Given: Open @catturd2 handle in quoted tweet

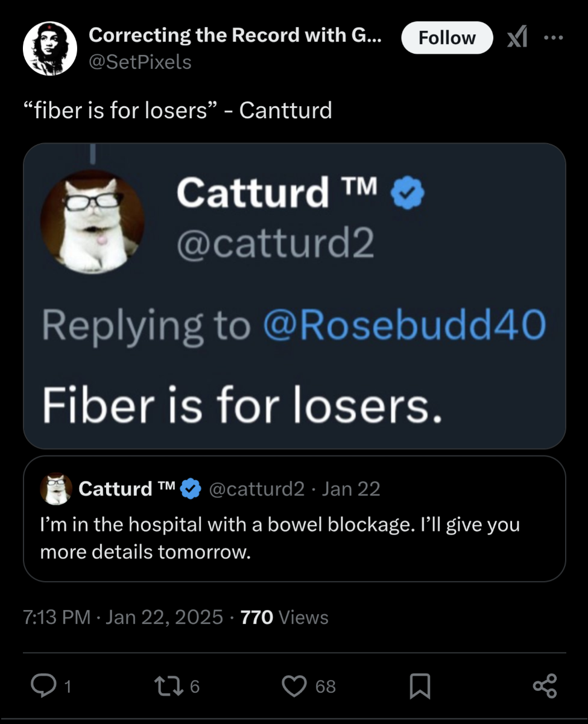Looking at the screenshot, I should [x=256, y=488].
